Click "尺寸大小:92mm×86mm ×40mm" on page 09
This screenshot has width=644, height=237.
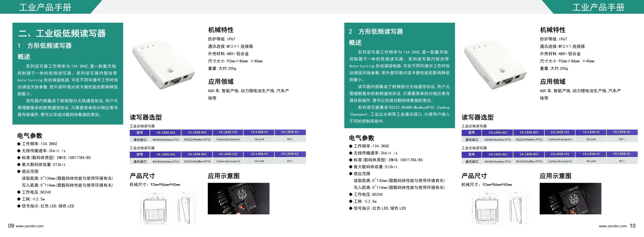(235, 61)
